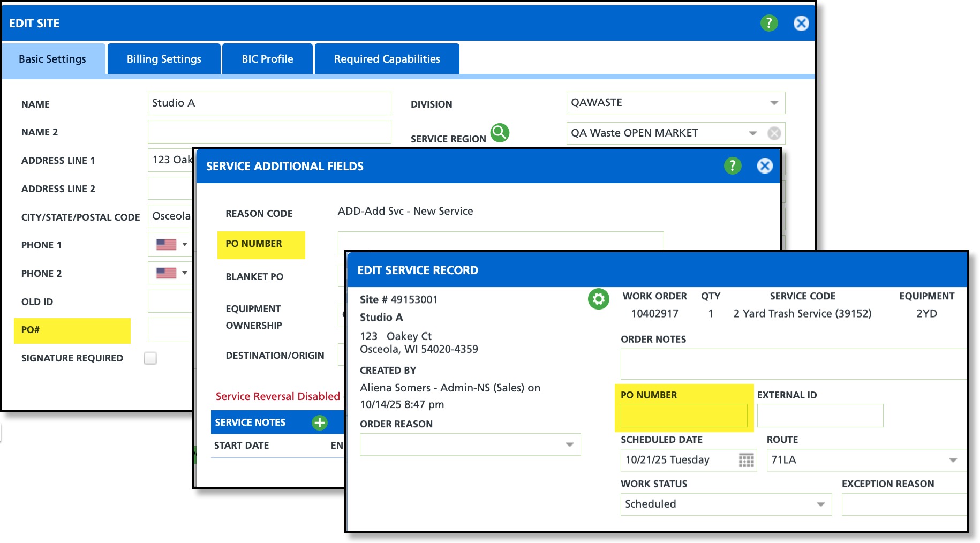Open help in the Edit Site window

[x=769, y=23]
